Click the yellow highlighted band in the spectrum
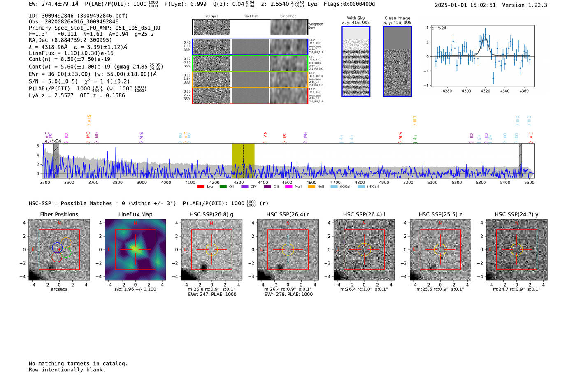Viewport: 576px width, 392px height. (x=243, y=161)
